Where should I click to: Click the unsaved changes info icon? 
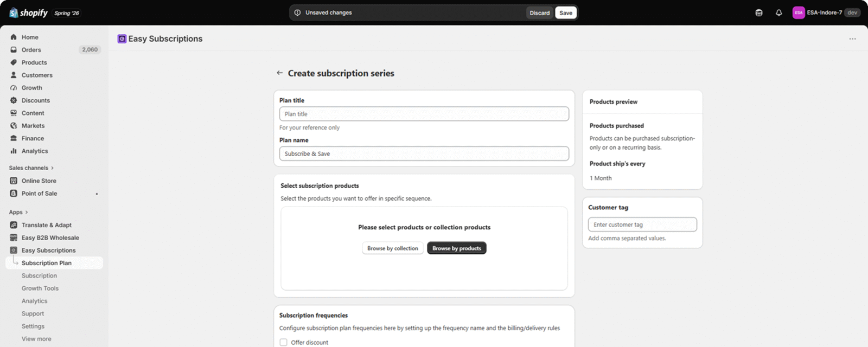point(297,12)
